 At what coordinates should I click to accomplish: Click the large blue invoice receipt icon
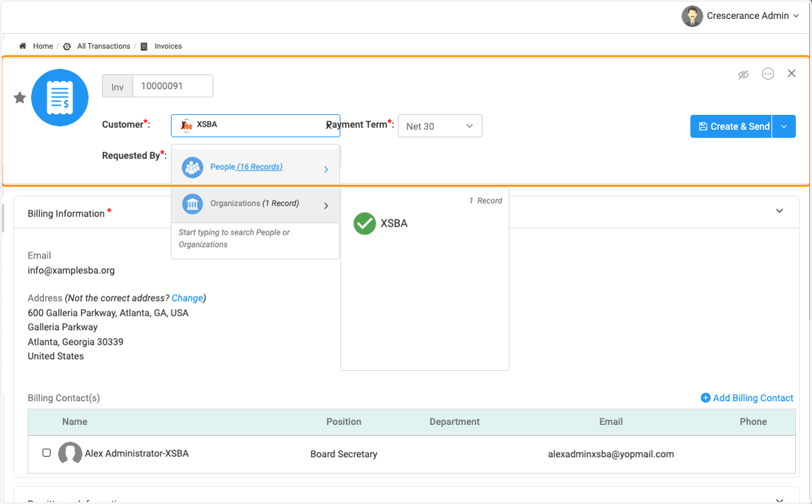pyautogui.click(x=60, y=97)
